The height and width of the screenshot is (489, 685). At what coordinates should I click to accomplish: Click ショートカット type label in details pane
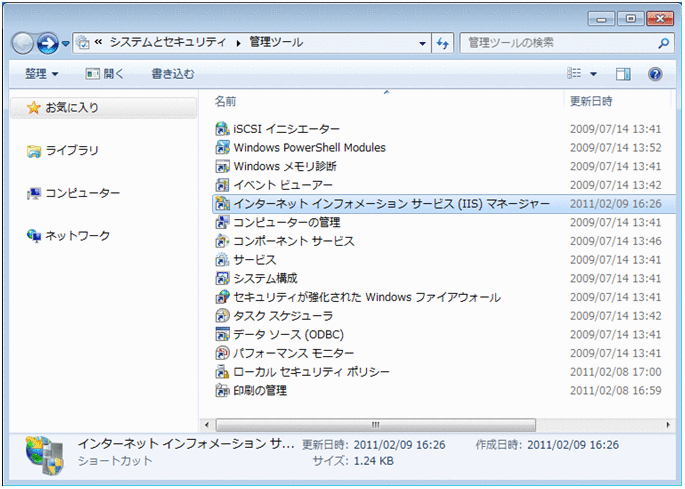[x=115, y=461]
